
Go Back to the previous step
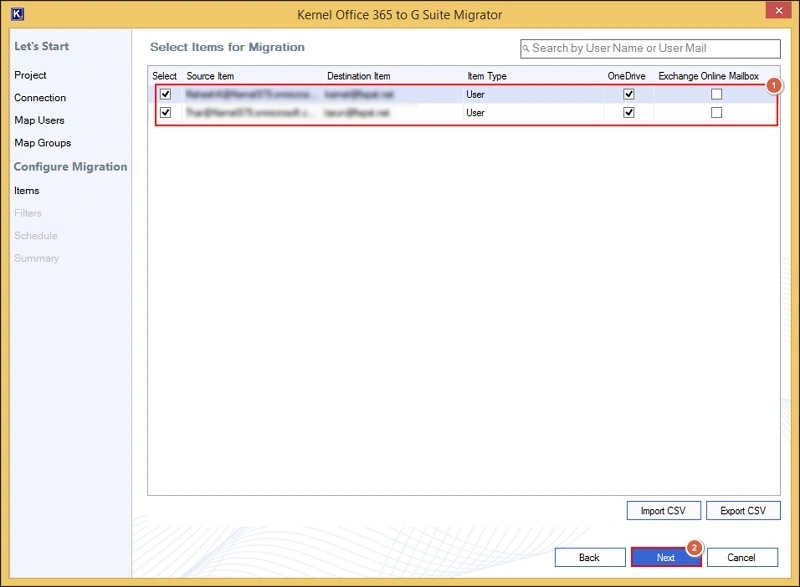589,557
